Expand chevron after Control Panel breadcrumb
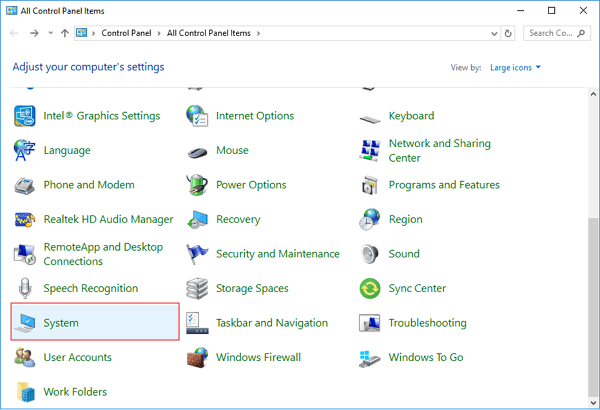Screen dimensions: 600x410 159,33
